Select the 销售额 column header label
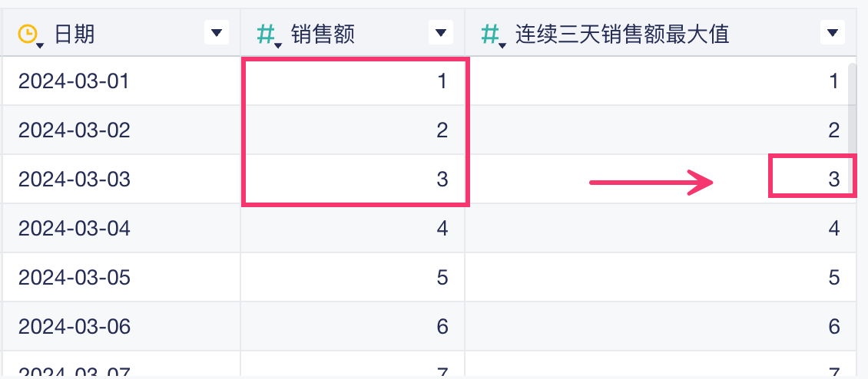The width and height of the screenshot is (868, 379). tap(323, 34)
